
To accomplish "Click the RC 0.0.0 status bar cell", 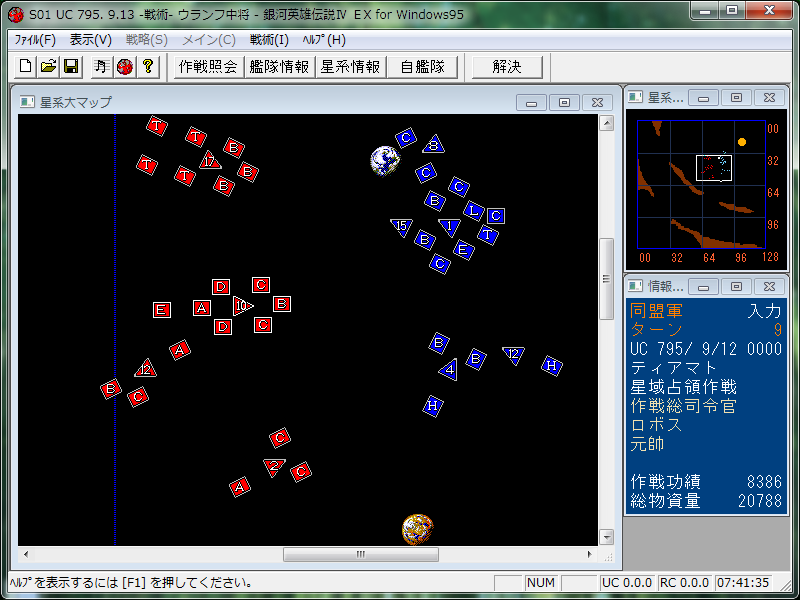I will (684, 583).
